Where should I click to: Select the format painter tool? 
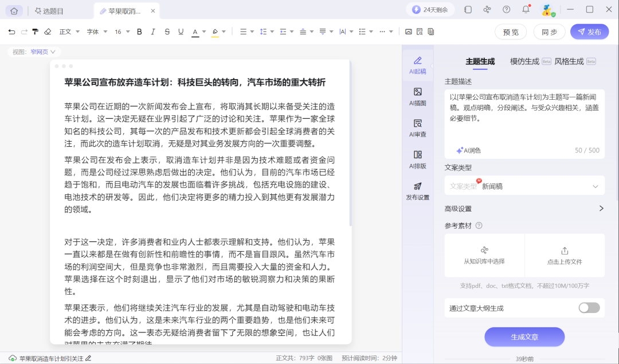(36, 32)
